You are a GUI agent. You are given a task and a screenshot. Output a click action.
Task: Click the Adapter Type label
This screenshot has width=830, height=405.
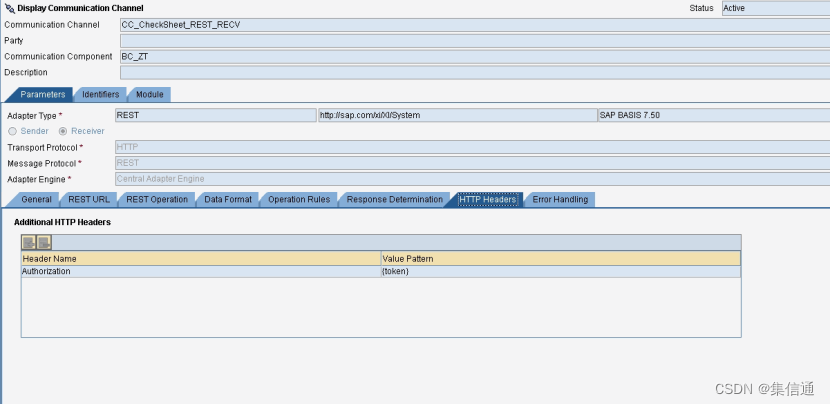coord(32,115)
